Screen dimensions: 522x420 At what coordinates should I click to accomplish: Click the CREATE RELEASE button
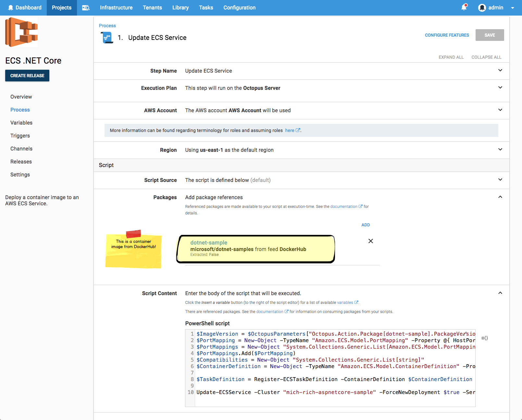[27, 75]
